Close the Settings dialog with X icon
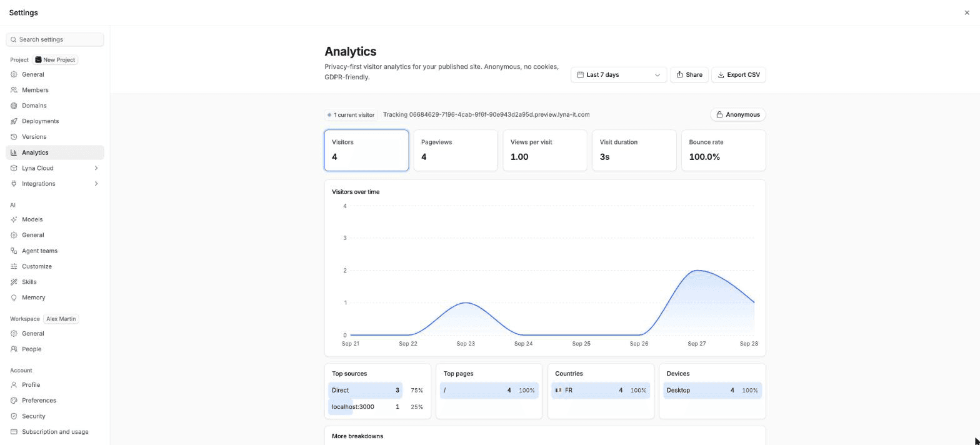The height and width of the screenshot is (445, 980). click(x=967, y=12)
